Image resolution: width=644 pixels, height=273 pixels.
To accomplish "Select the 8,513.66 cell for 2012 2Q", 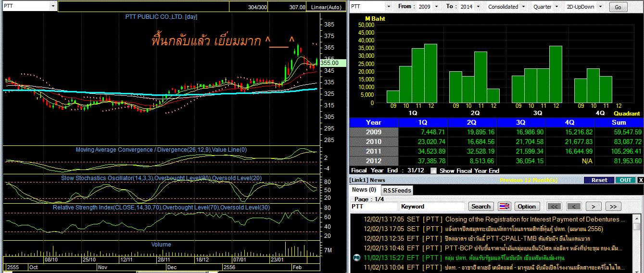I will (x=472, y=161).
